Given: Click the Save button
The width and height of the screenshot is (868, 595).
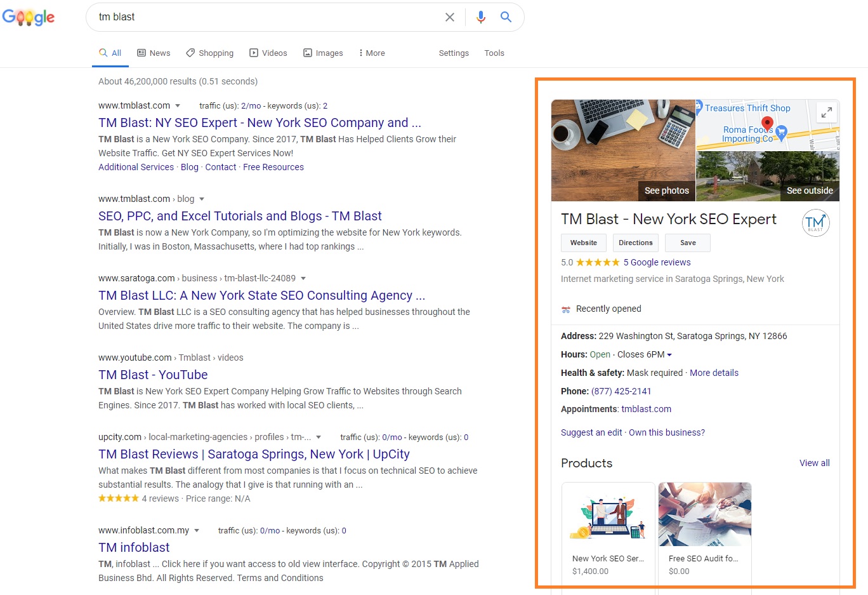Looking at the screenshot, I should [x=688, y=243].
